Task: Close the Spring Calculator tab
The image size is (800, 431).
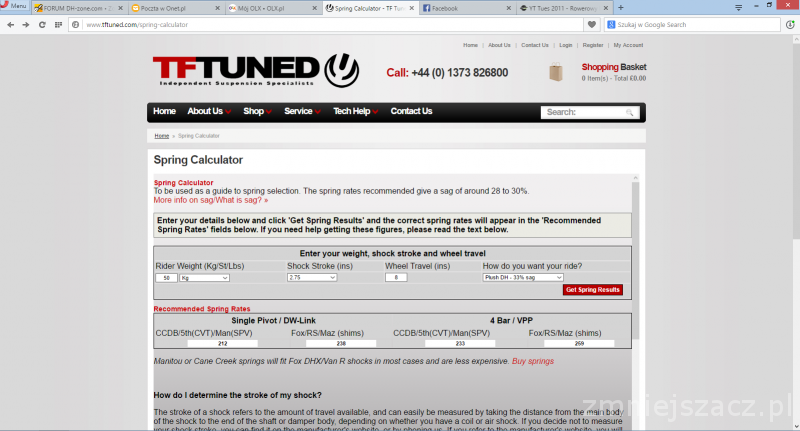Action: coord(411,8)
